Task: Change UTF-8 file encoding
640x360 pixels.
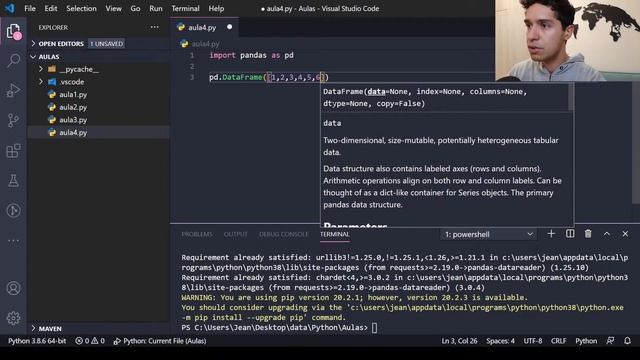Action: pyautogui.click(x=533, y=341)
